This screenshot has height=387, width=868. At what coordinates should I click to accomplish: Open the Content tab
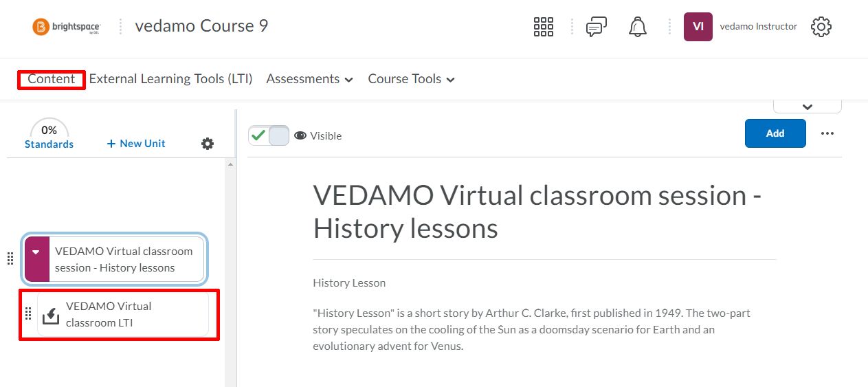[x=52, y=79]
